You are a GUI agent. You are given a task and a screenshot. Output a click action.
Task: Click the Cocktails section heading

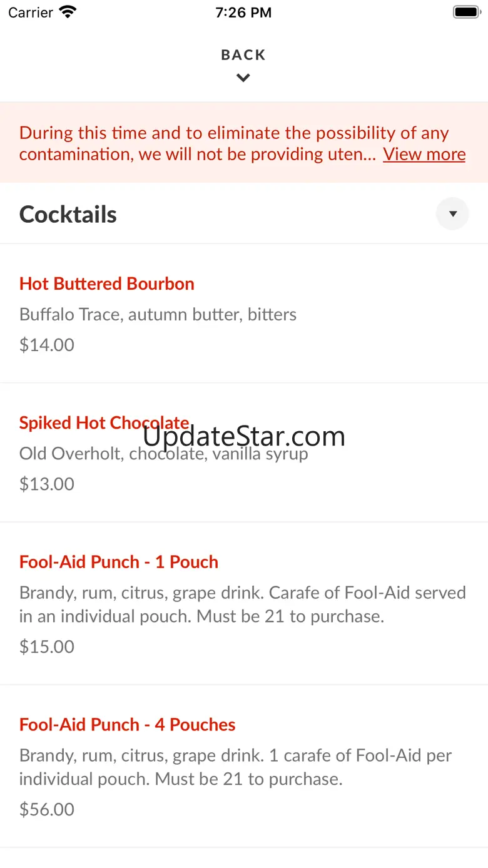[x=68, y=214]
